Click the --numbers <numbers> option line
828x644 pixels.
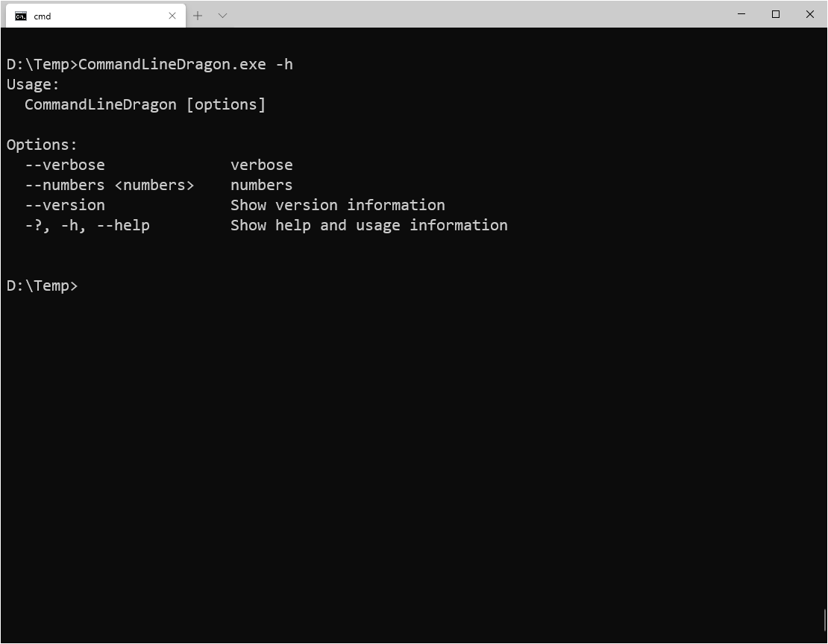(x=108, y=185)
